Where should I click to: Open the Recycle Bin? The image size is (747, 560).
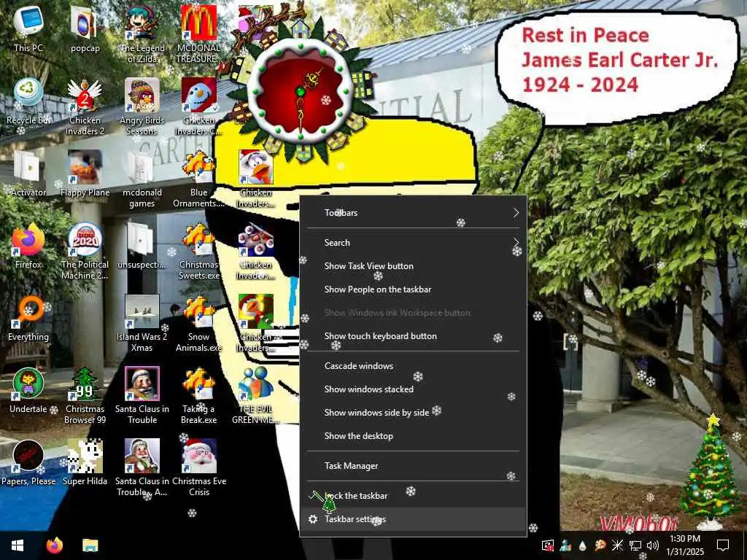(x=28, y=101)
